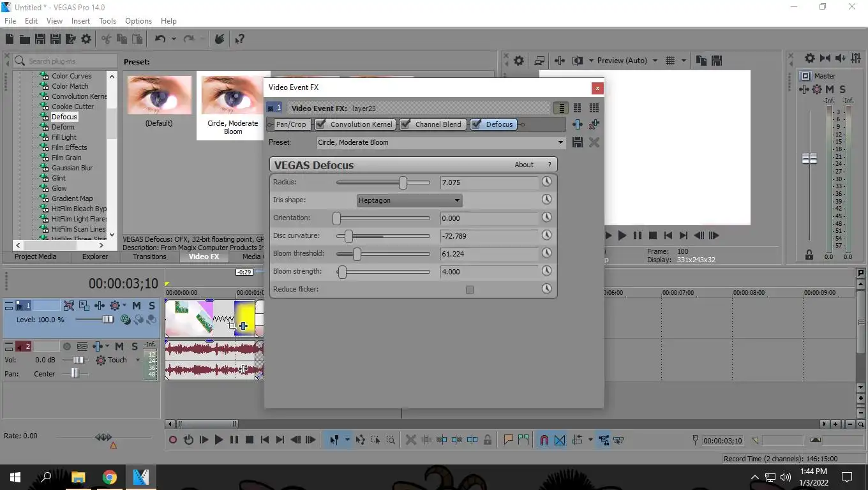Click Remove Selected Plug-In icon
868x490 pixels.
click(x=594, y=124)
